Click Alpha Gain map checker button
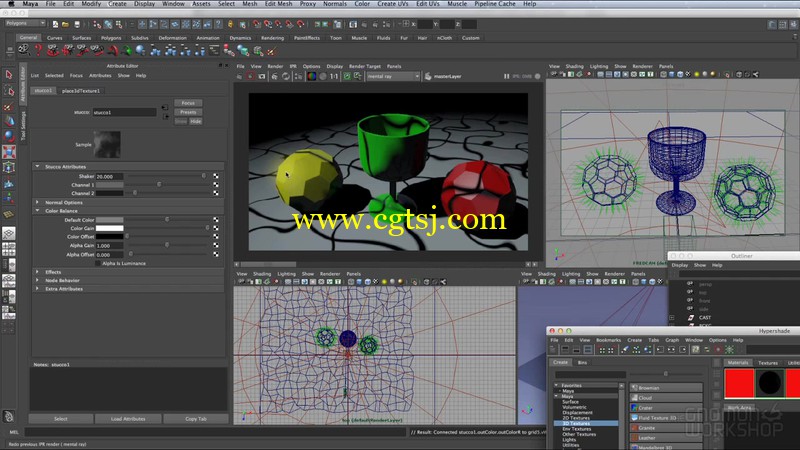The width and height of the screenshot is (800, 450). 216,245
